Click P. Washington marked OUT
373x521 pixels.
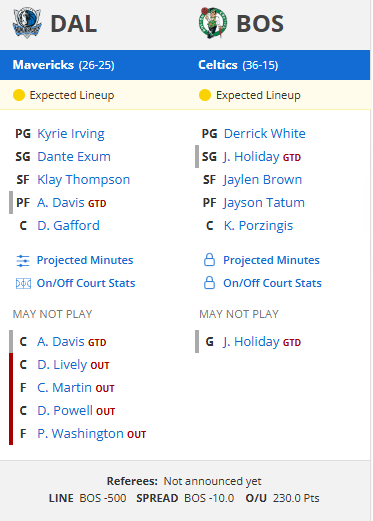click(80, 434)
